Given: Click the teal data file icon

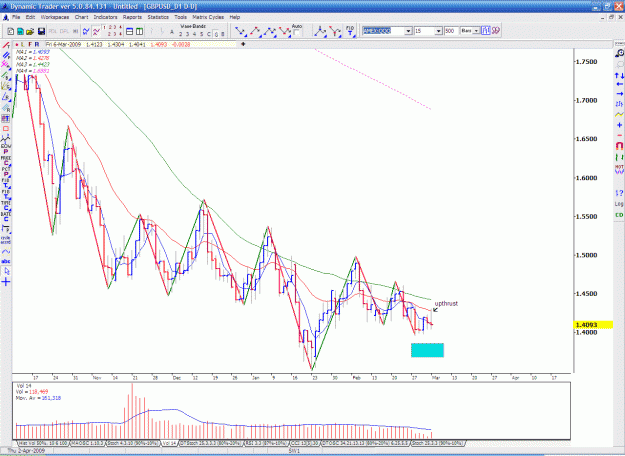Looking at the screenshot, I should 20,31.
